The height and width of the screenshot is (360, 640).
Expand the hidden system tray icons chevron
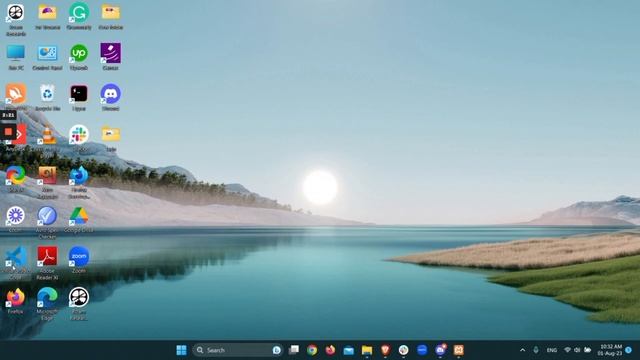522,350
